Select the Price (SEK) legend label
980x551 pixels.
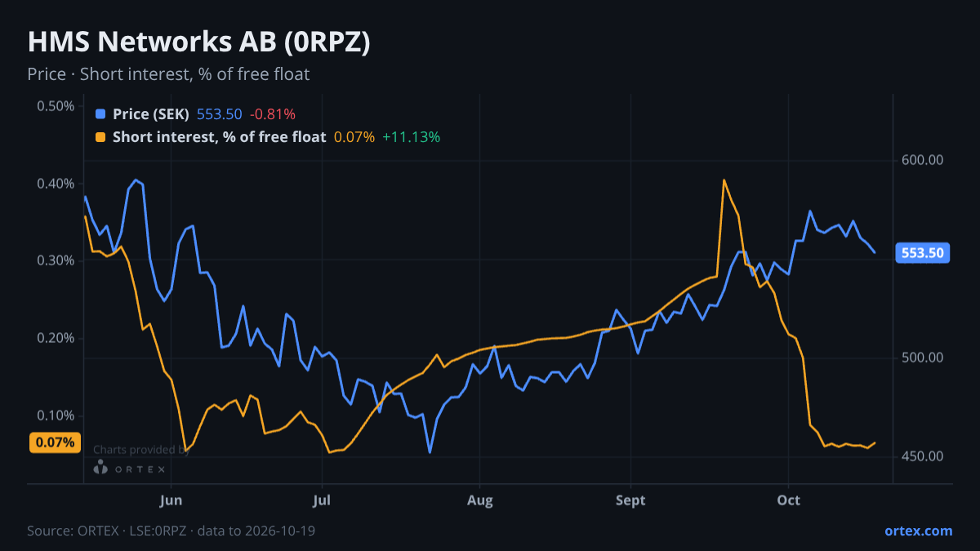tap(151, 114)
